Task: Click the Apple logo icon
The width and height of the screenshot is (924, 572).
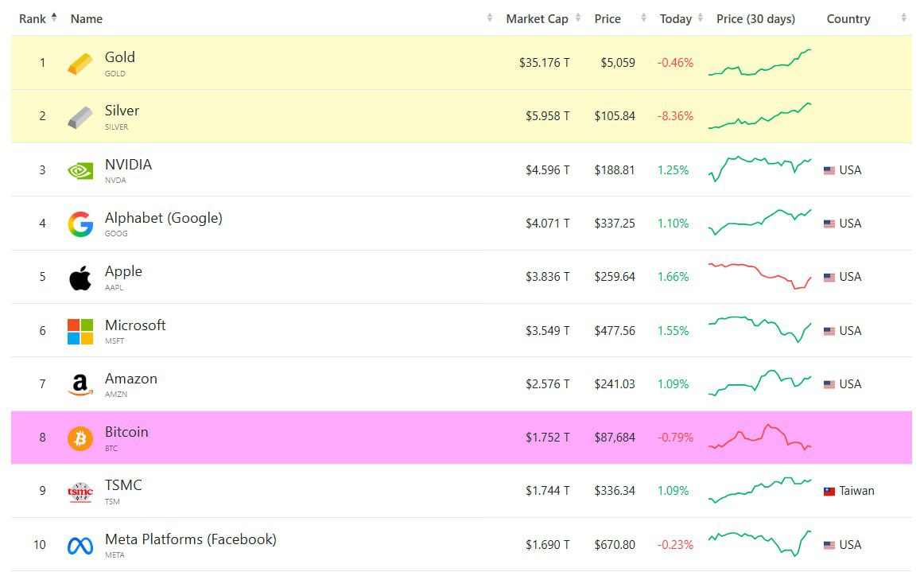Action: pyautogui.click(x=80, y=278)
